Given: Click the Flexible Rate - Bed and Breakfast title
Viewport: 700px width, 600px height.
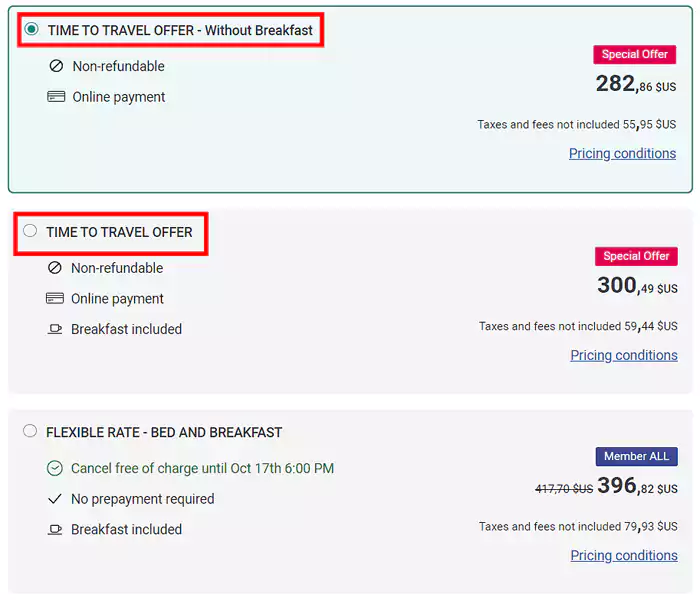Looking at the screenshot, I should click(x=164, y=432).
